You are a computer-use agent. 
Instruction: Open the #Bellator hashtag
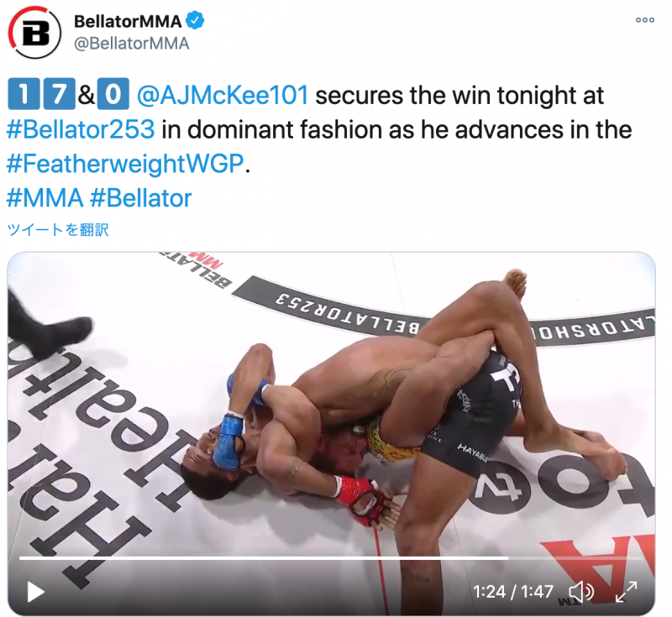(141, 198)
